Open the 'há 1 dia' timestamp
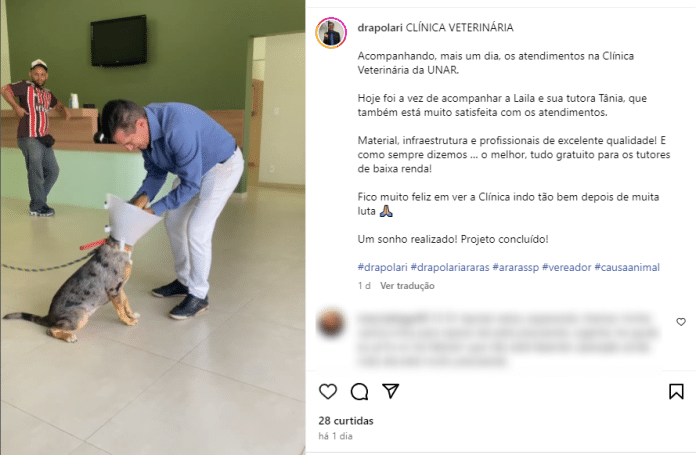696x455 pixels. 335,436
